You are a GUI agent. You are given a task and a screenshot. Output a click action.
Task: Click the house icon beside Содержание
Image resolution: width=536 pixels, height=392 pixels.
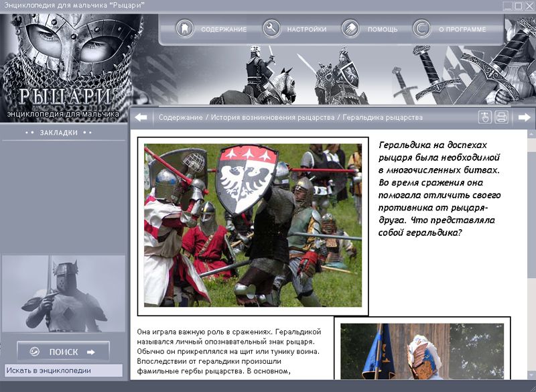point(184,29)
